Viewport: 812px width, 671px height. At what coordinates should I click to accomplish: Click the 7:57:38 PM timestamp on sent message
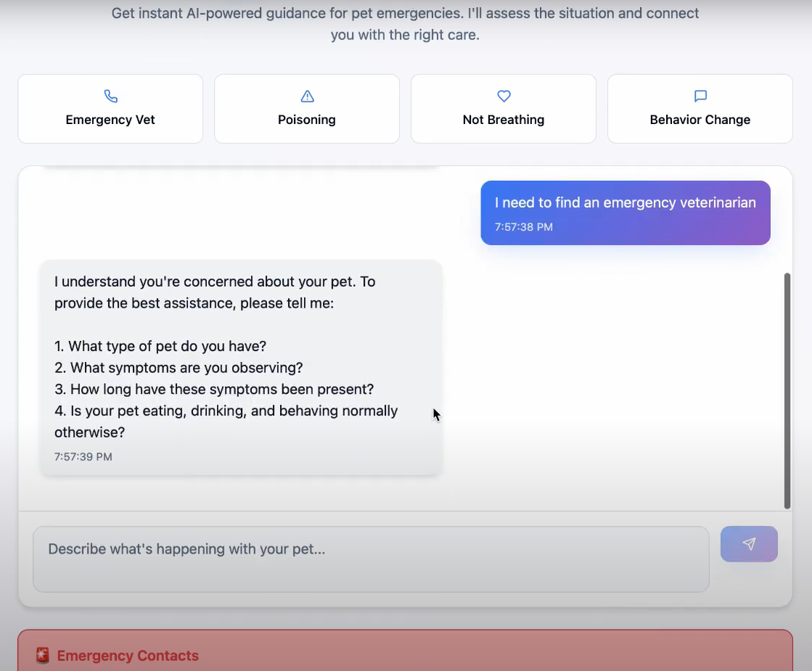(524, 227)
